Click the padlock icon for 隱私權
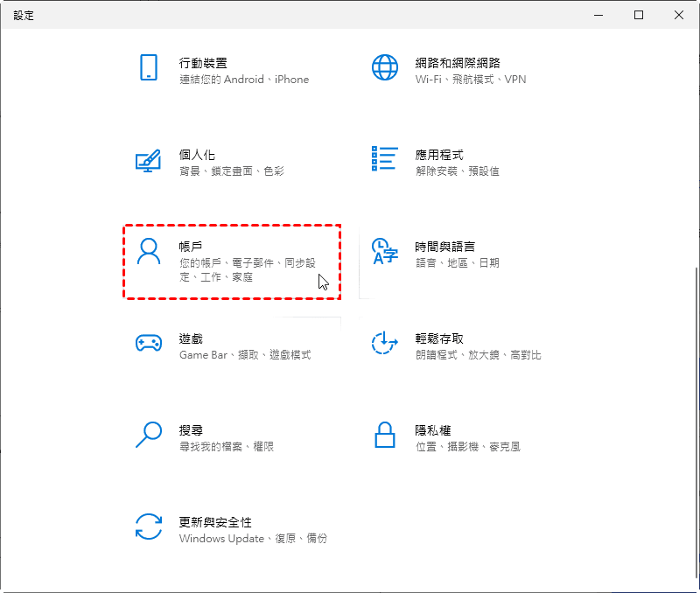 (385, 435)
